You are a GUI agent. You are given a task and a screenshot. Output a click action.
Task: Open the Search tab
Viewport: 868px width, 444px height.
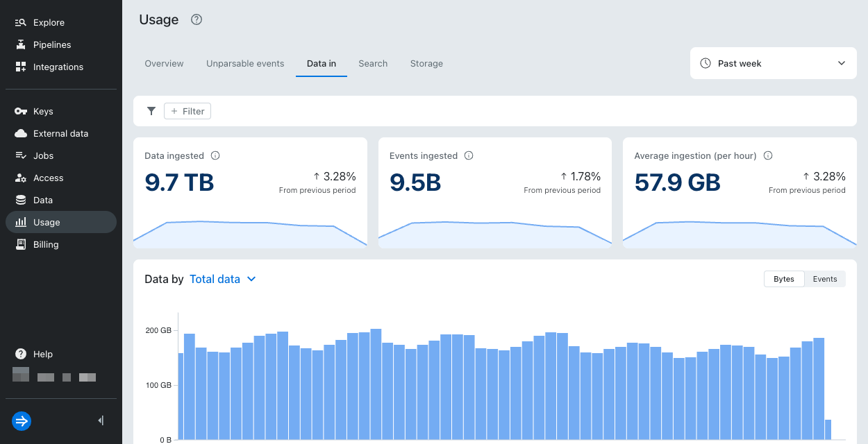pos(373,63)
